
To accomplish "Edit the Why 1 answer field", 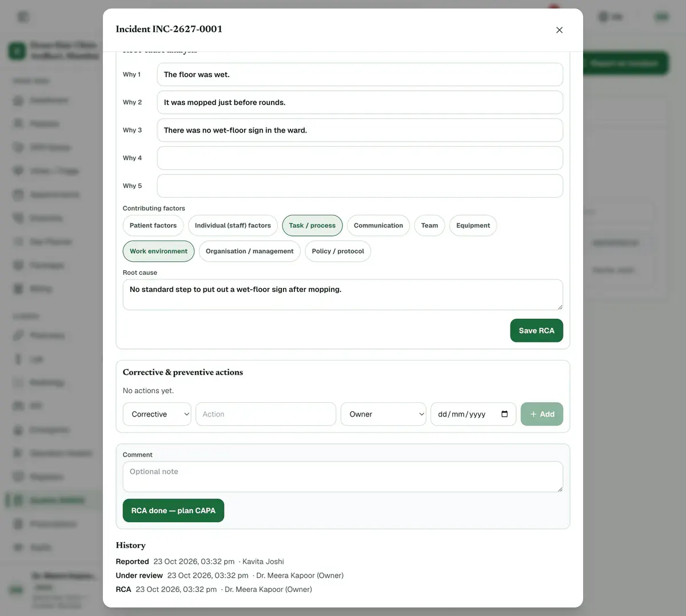I will (360, 74).
